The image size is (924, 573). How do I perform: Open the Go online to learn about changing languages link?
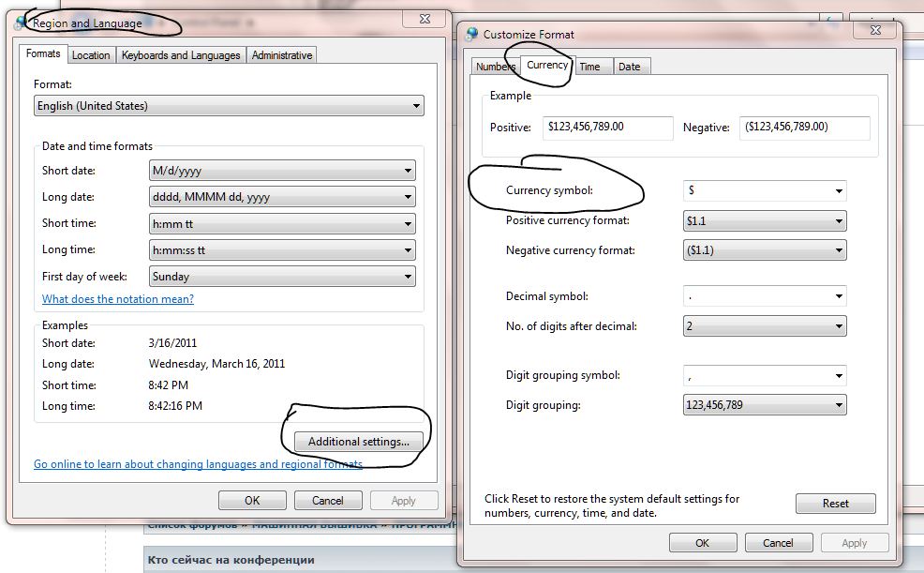[x=198, y=464]
